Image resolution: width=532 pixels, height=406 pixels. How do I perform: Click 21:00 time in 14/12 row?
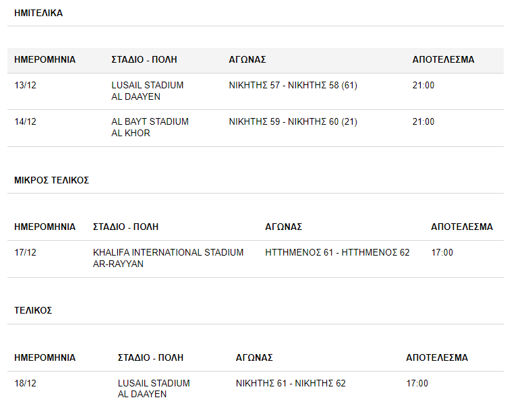click(423, 121)
